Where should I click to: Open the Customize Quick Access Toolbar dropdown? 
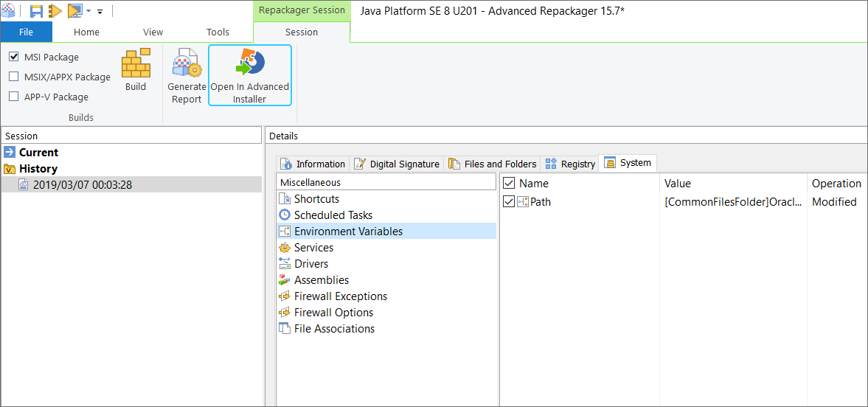[100, 11]
